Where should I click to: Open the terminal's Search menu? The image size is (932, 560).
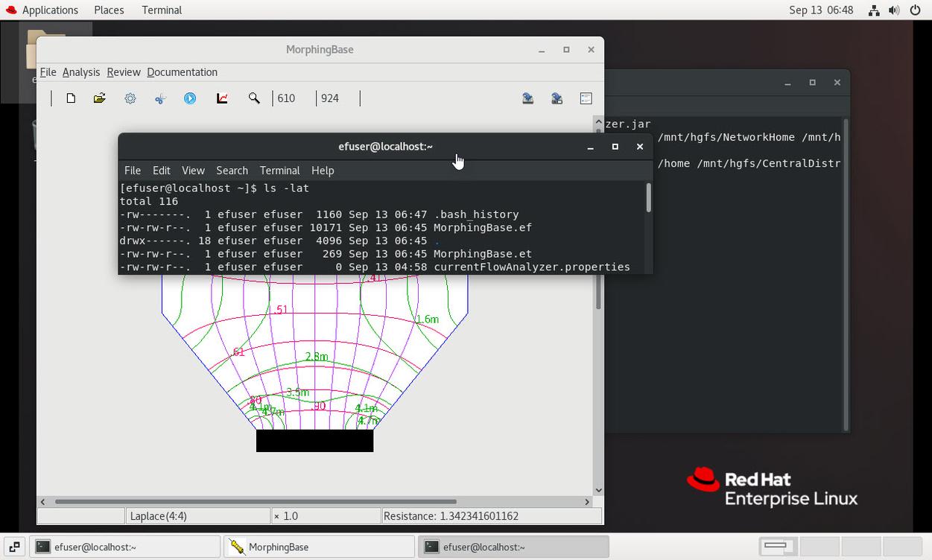click(x=232, y=171)
